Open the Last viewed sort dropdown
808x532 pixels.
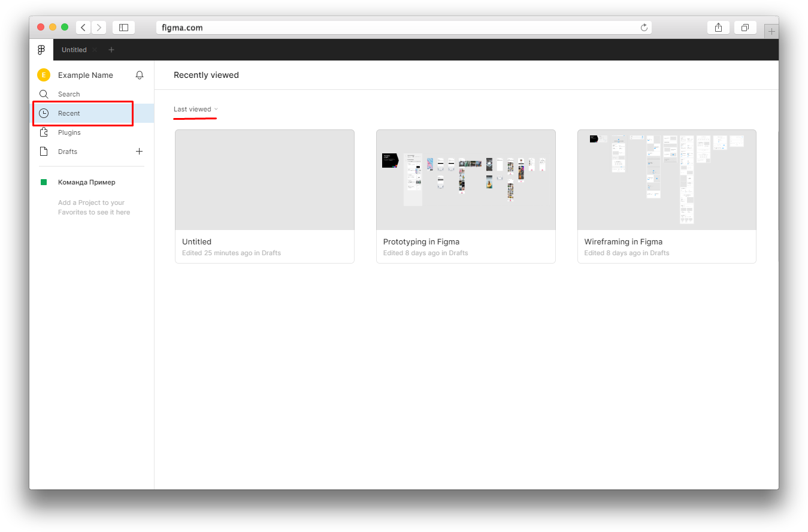196,109
